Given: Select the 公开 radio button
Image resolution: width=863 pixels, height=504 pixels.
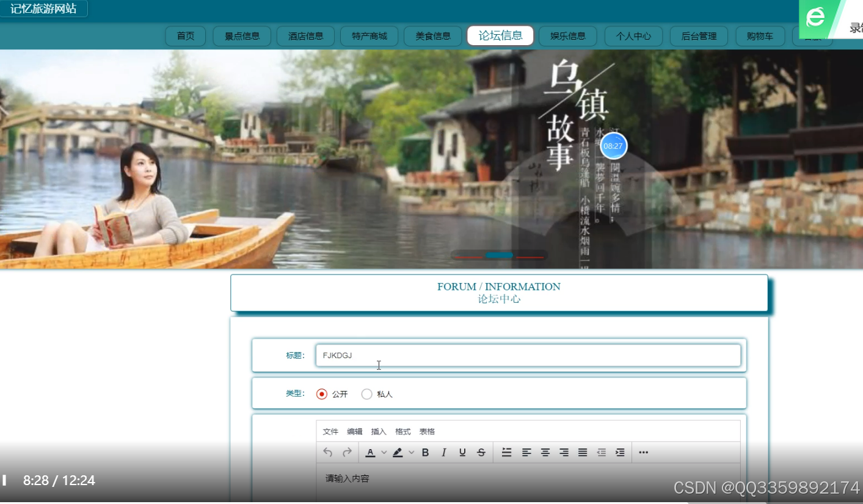Looking at the screenshot, I should click(x=322, y=394).
